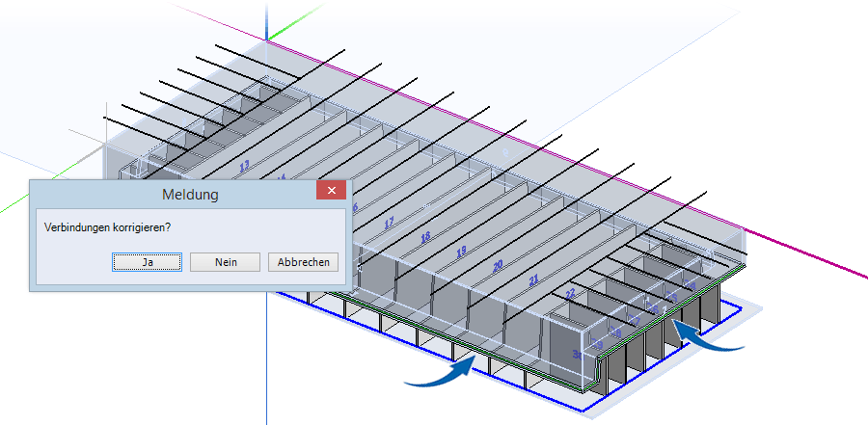The image size is (868, 425).
Task: Click the left blue arrow marker
Action: coord(442,374)
